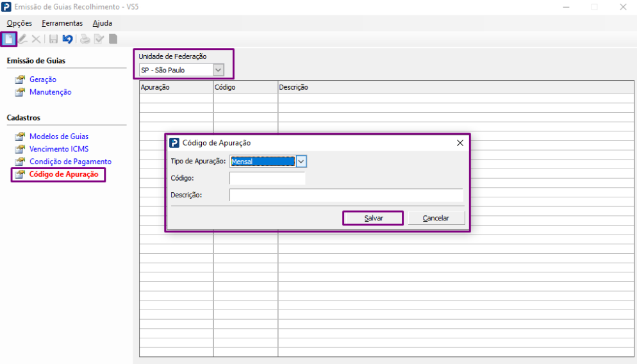
Task: Go to Geração in the sidebar
Action: coord(43,79)
